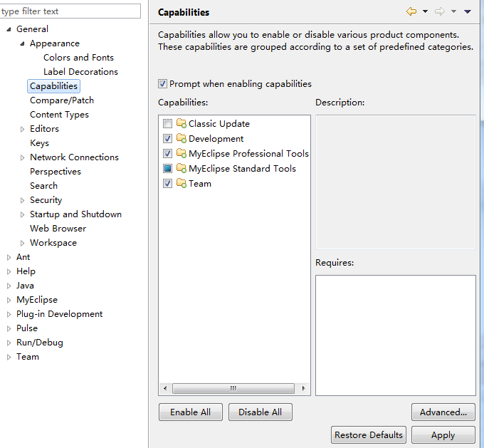Image resolution: width=484 pixels, height=448 pixels.
Task: Toggle Prompt when enabling capabilities checkbox
Action: pos(163,84)
